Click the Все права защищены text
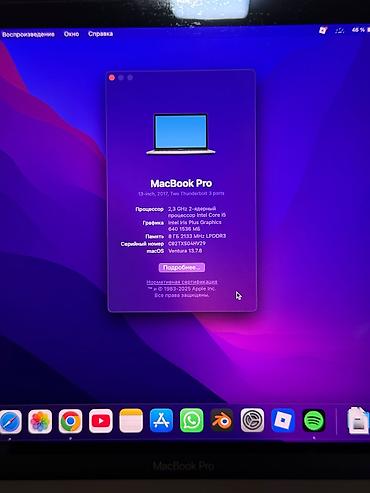 coord(182,295)
